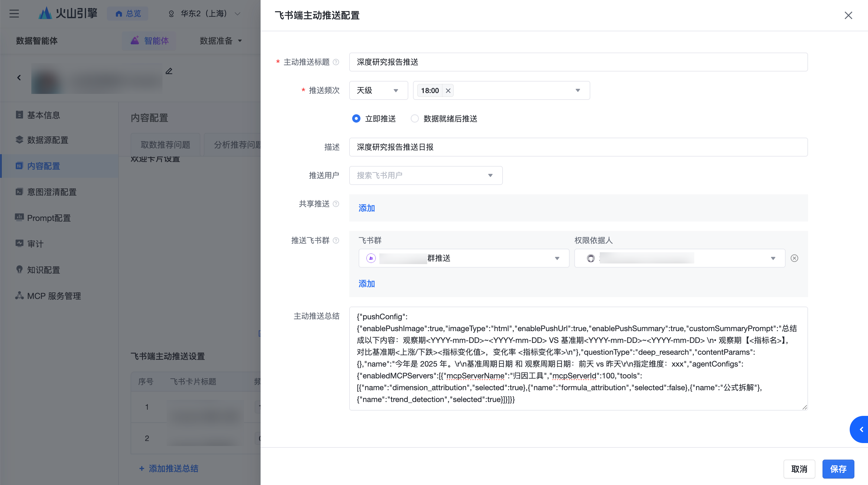The height and width of the screenshot is (485, 868).
Task: Click 添加 link under 共享推送
Action: pyautogui.click(x=367, y=208)
